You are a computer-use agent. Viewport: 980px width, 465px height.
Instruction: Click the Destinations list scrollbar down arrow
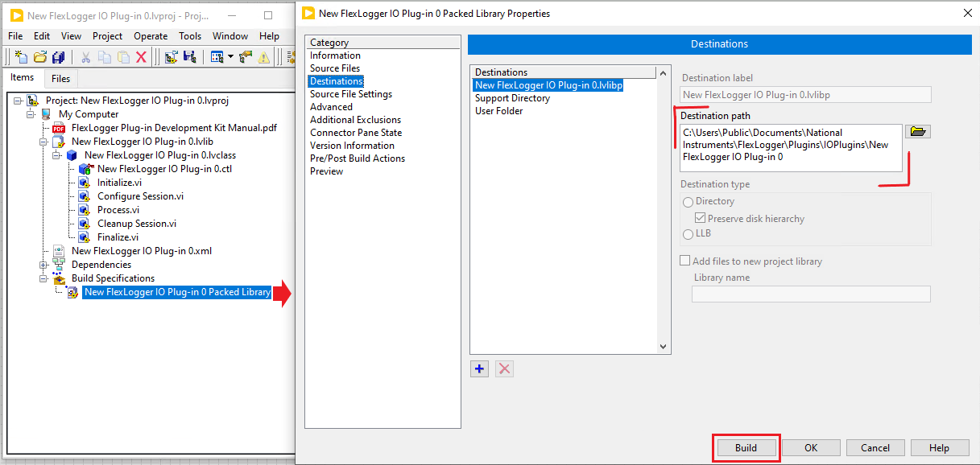[x=664, y=347]
